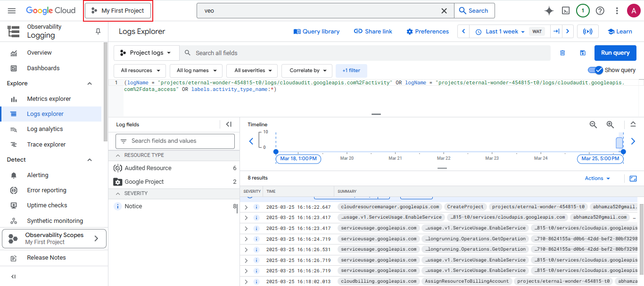Open Log analytics in sidebar
The image size is (644, 286).
pos(45,129)
